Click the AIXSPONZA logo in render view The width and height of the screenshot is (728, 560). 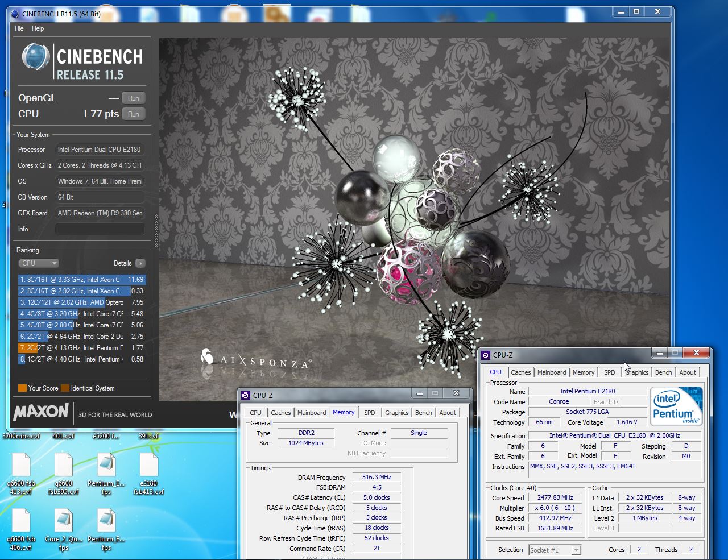click(255, 359)
